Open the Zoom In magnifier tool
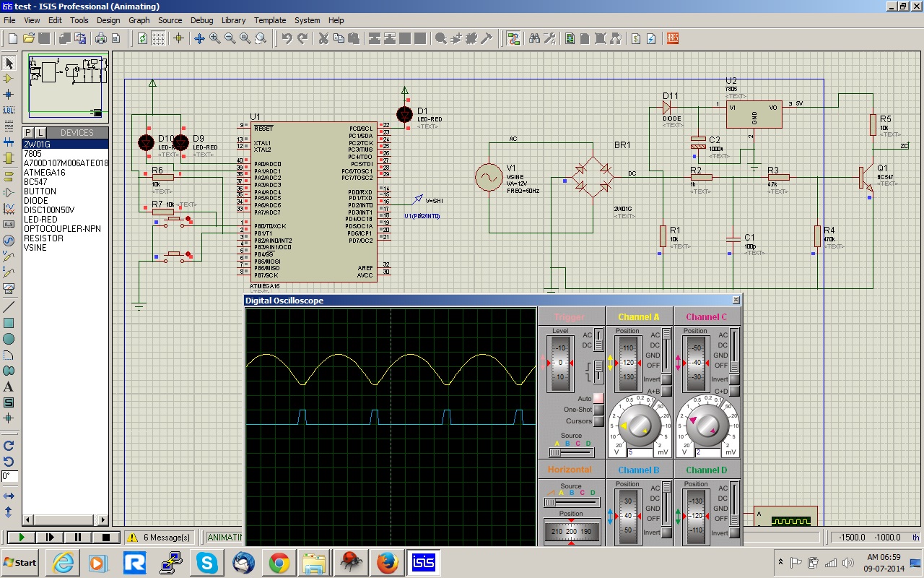 pyautogui.click(x=214, y=38)
